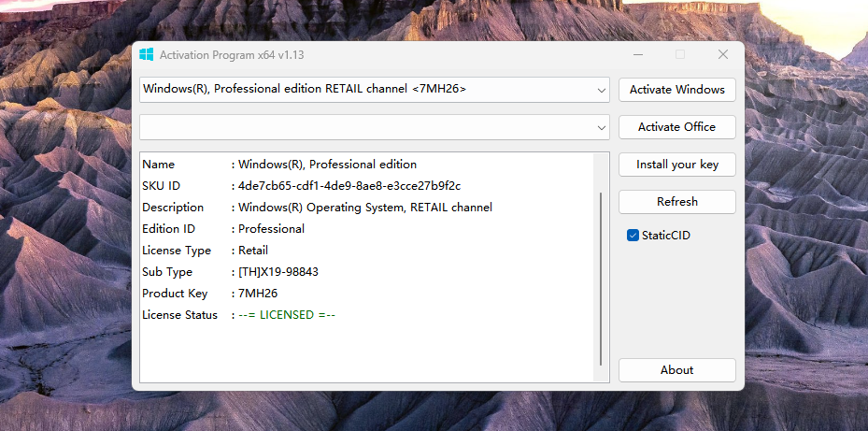Click the SKU ID value text
Screen dimensions: 868x431
[349, 186]
